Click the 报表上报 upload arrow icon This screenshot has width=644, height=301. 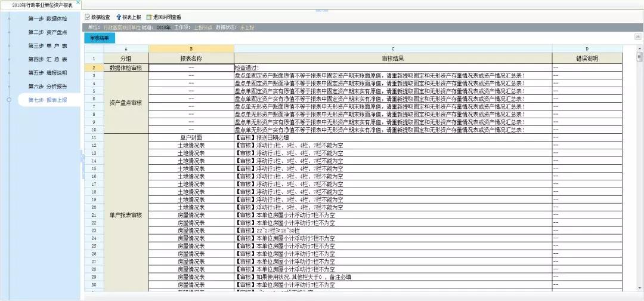[119, 17]
